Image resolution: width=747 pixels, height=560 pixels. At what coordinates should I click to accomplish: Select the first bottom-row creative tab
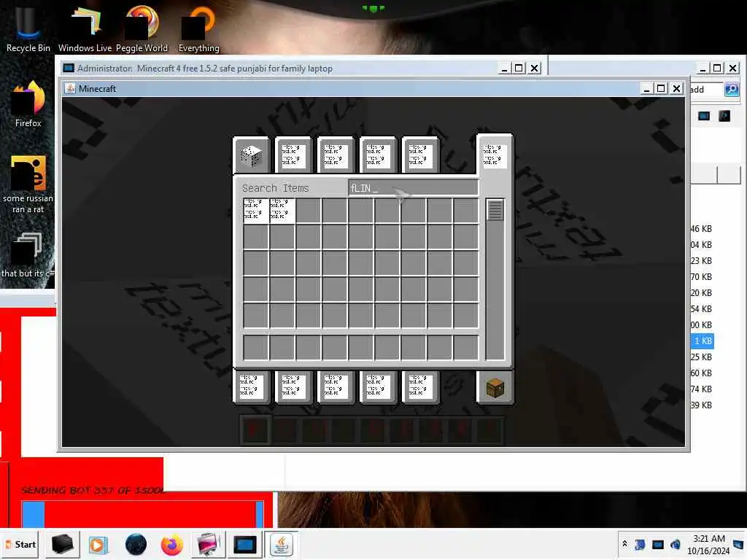tap(252, 386)
